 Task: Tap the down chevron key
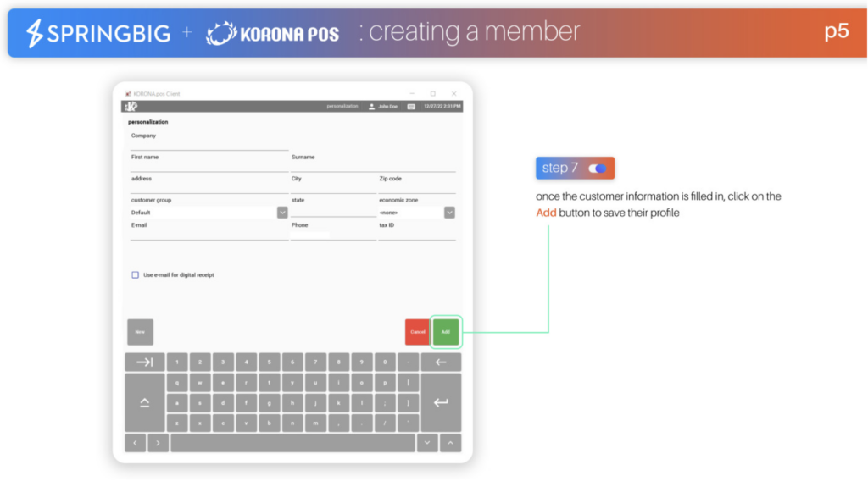[427, 443]
